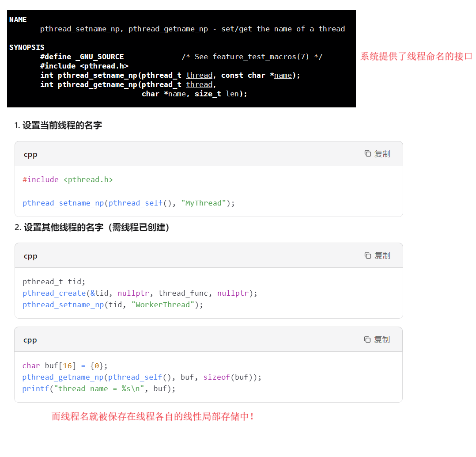Click the purple '#include' in the first cpp block
The width and height of the screenshot is (476, 457).
pyautogui.click(x=40, y=179)
